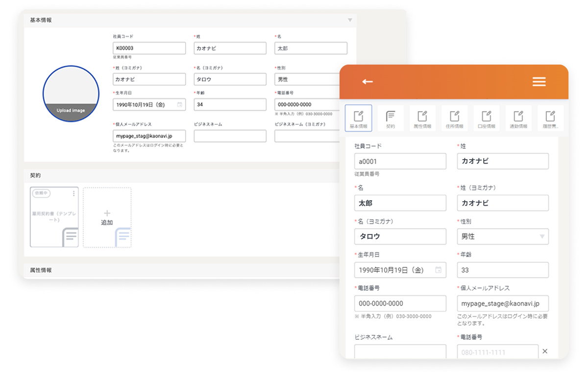
Task: Click Upload image on profile photo
Action: 71,111
